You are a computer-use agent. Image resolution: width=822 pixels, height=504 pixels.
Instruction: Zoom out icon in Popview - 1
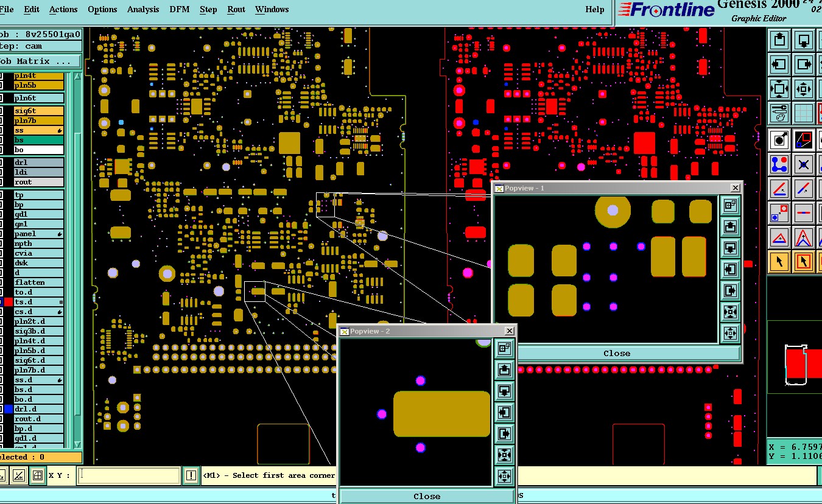point(730,312)
